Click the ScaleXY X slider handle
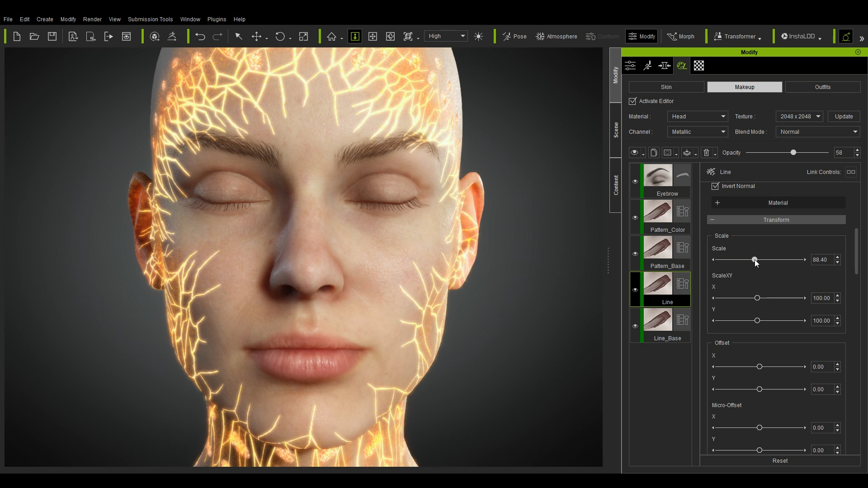This screenshot has width=868, height=488. (757, 298)
